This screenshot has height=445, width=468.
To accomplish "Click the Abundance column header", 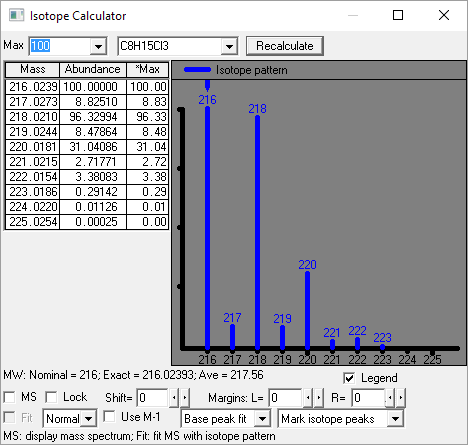I will (x=93, y=69).
